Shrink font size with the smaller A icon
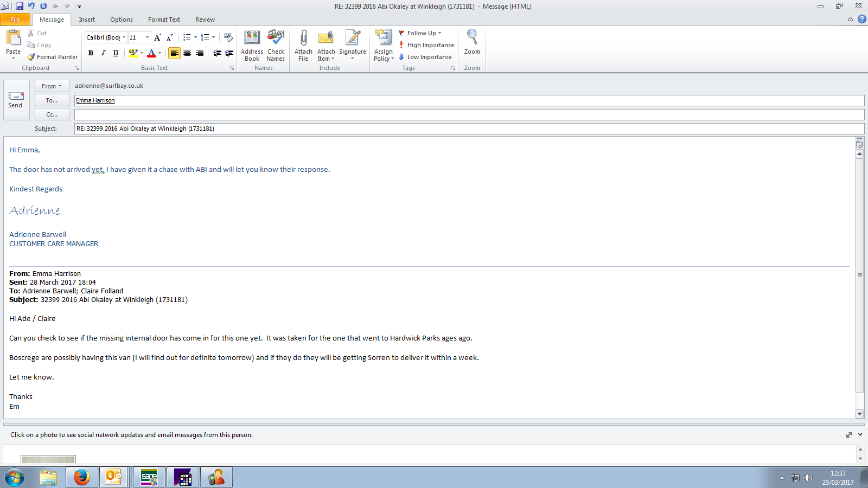Image resolution: width=868 pixels, height=488 pixels. (x=170, y=37)
